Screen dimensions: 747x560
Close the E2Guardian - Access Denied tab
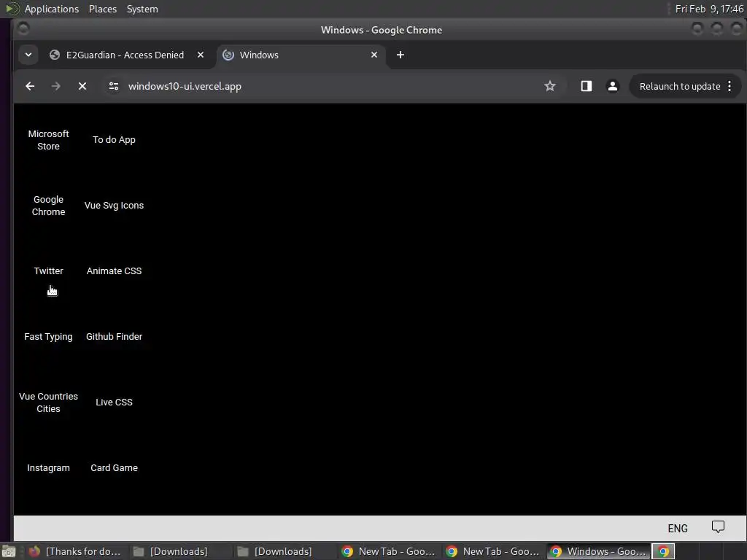pyautogui.click(x=201, y=55)
